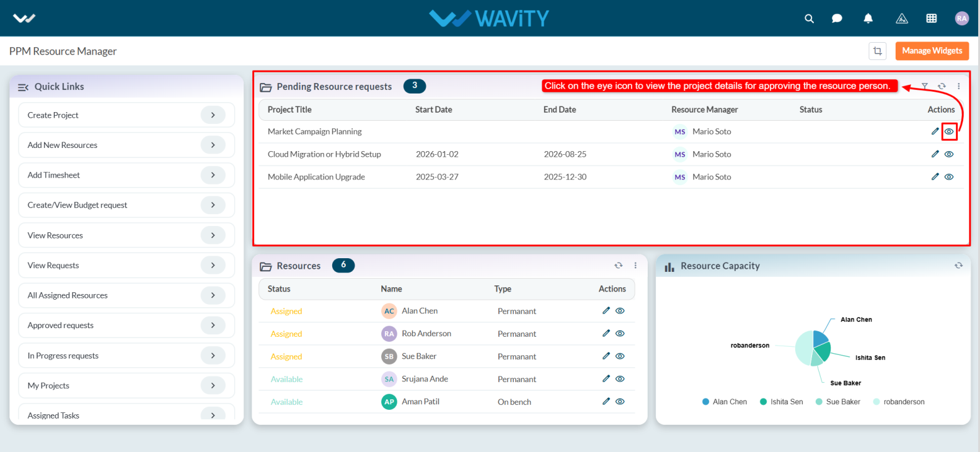Click the Pending Resource requests count badge 3
This screenshot has height=452, width=980.
coord(415,86)
